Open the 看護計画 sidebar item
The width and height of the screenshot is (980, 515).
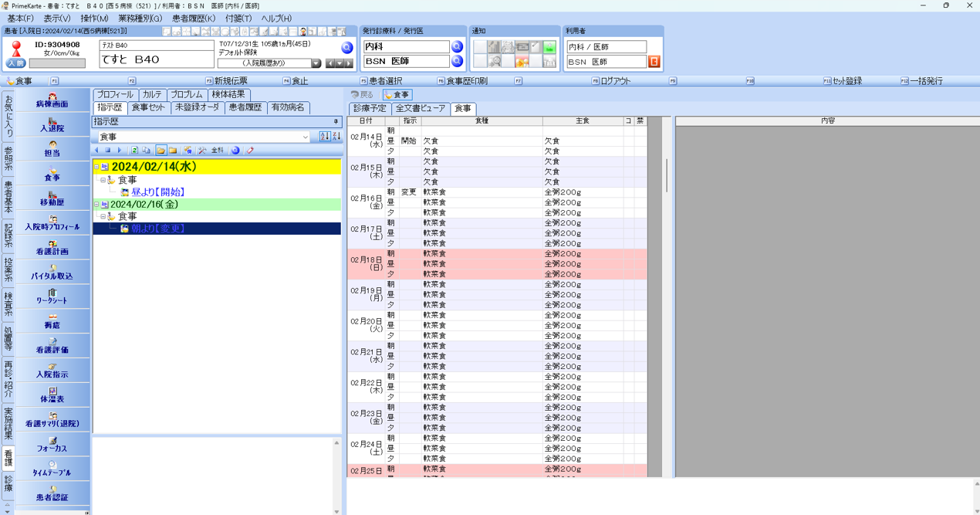point(52,249)
